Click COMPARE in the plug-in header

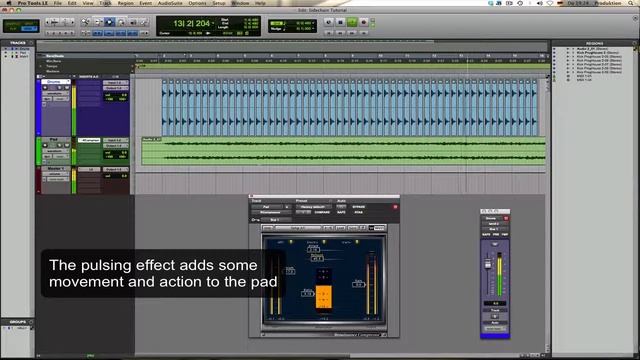point(322,212)
